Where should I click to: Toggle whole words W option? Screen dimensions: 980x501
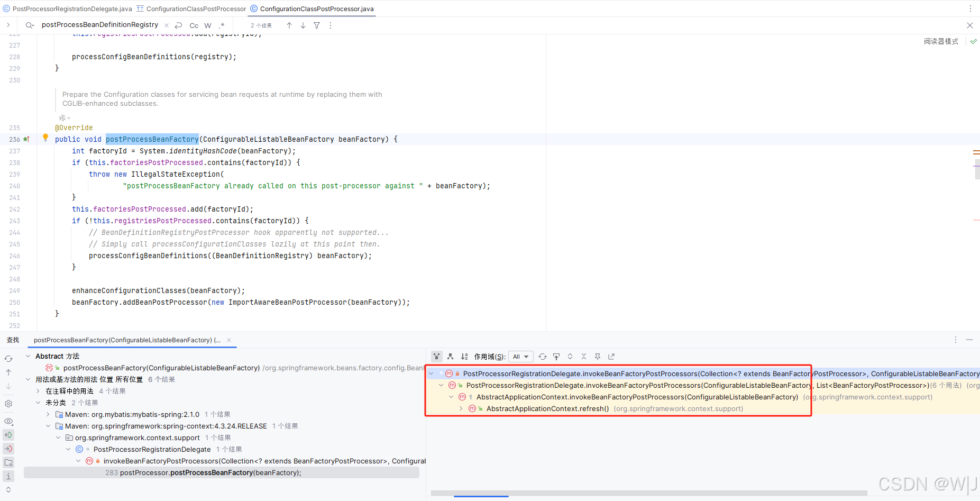[208, 25]
